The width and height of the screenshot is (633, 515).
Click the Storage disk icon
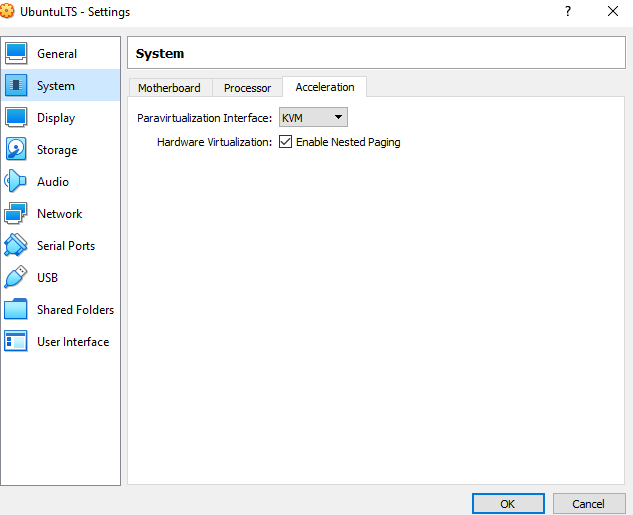[16, 149]
